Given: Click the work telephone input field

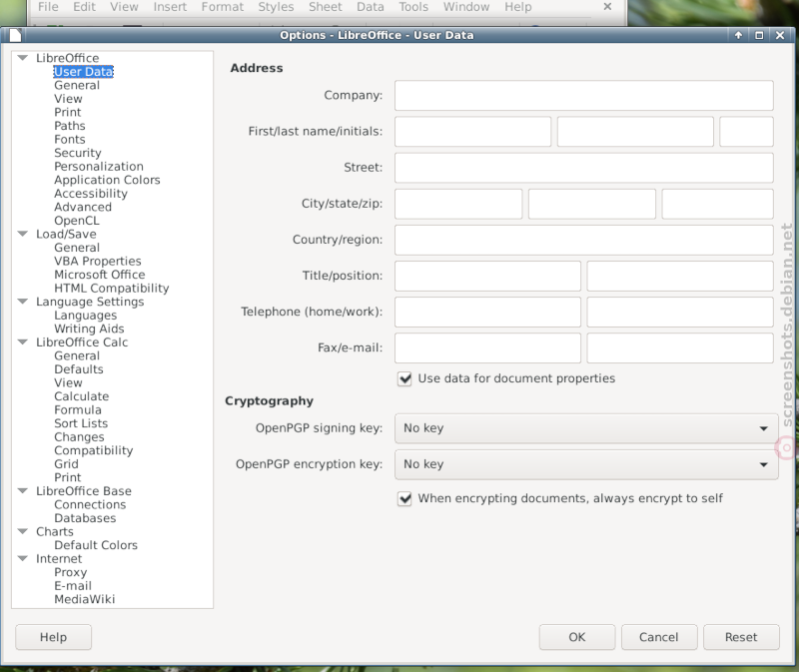Looking at the screenshot, I should 680,312.
